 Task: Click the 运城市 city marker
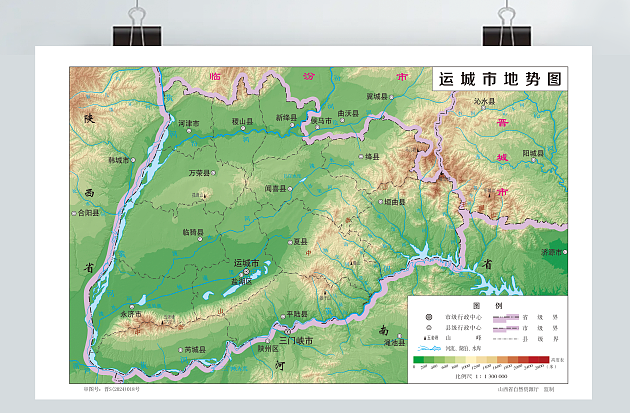(x=247, y=272)
